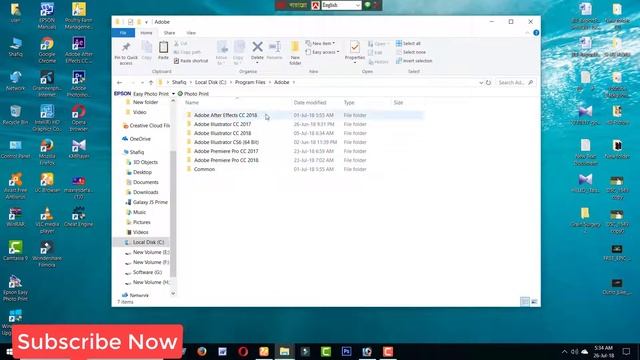
Task: Show hidden system tray icons
Action: (564, 351)
